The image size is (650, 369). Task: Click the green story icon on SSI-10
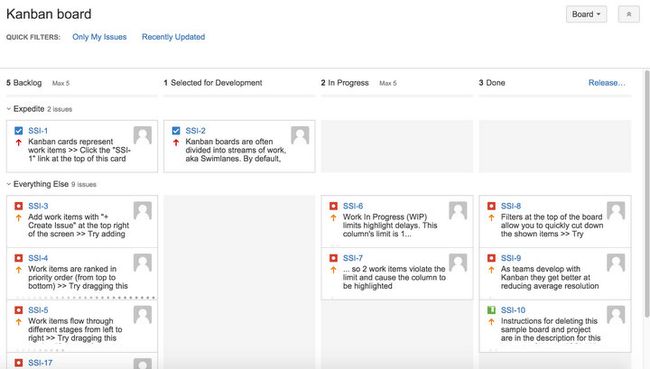click(x=491, y=310)
